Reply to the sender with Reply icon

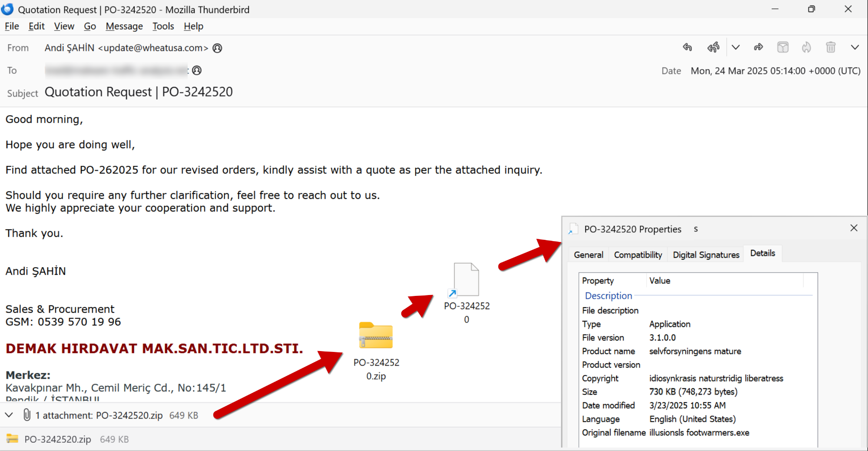tap(687, 47)
